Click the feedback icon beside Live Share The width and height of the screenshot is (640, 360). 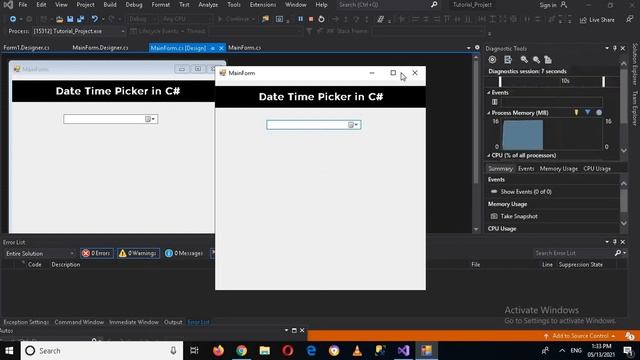tap(630, 19)
